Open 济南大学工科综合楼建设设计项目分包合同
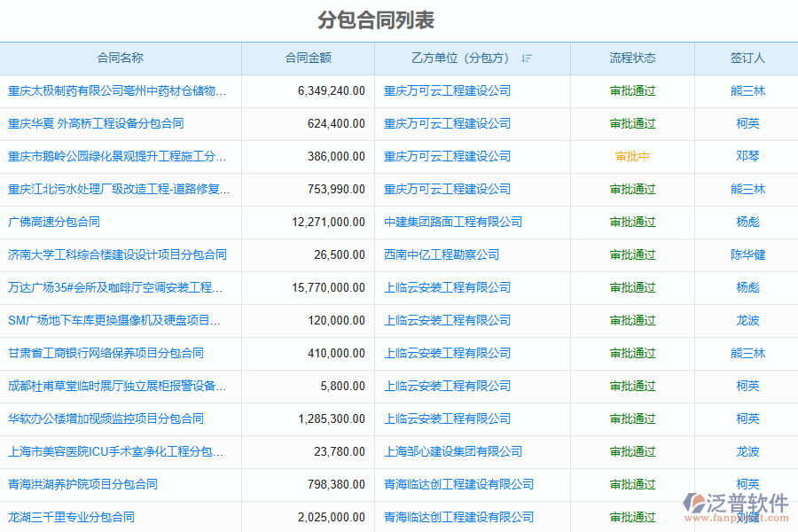The width and height of the screenshot is (798, 532). (x=117, y=255)
